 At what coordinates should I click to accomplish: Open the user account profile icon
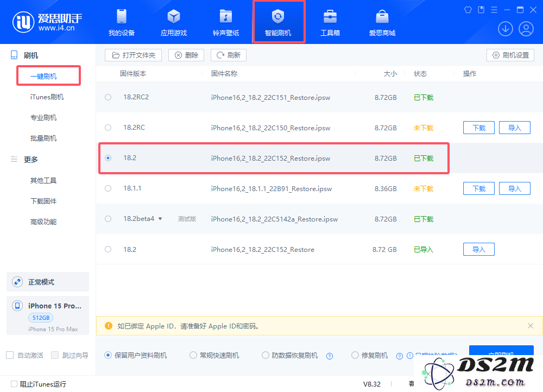tap(526, 29)
